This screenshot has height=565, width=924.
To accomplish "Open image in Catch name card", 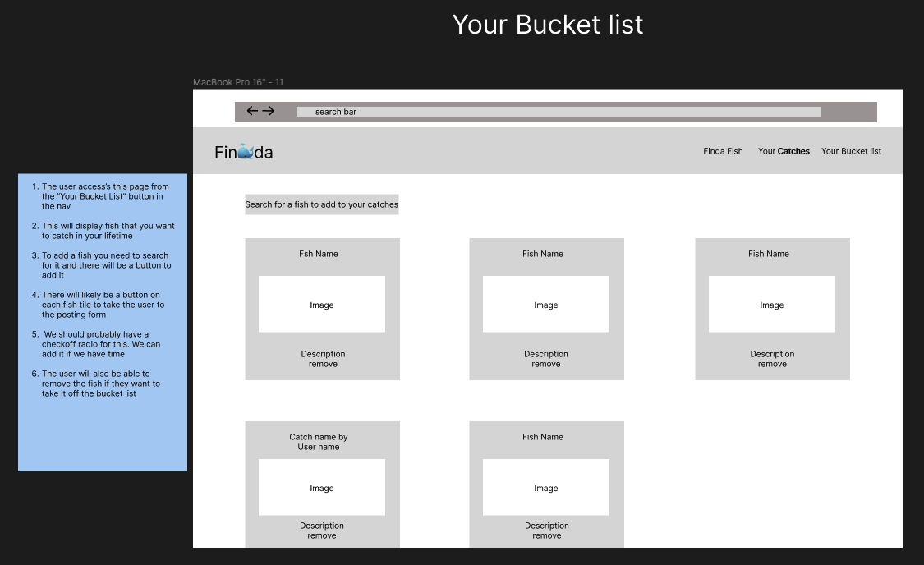I will click(322, 487).
